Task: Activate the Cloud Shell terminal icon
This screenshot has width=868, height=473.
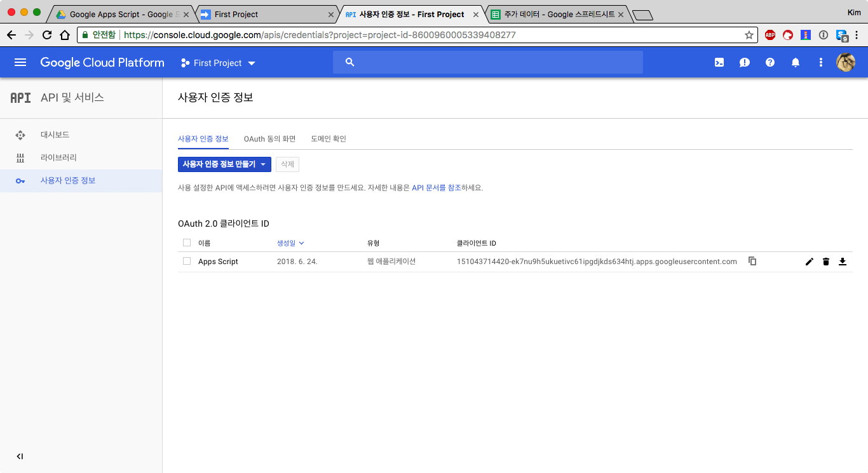Action: tap(719, 62)
